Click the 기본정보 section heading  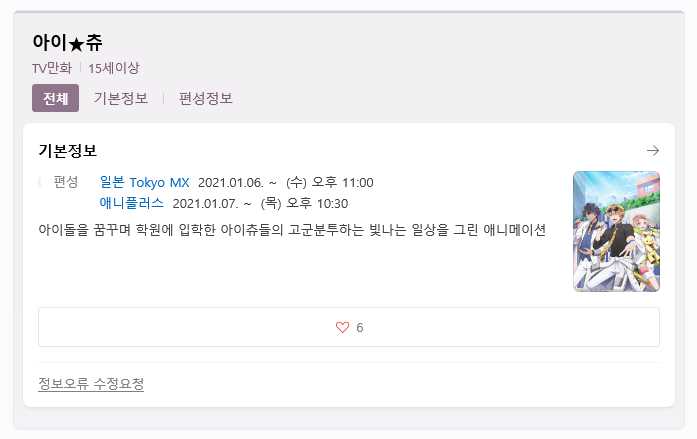tap(68, 151)
